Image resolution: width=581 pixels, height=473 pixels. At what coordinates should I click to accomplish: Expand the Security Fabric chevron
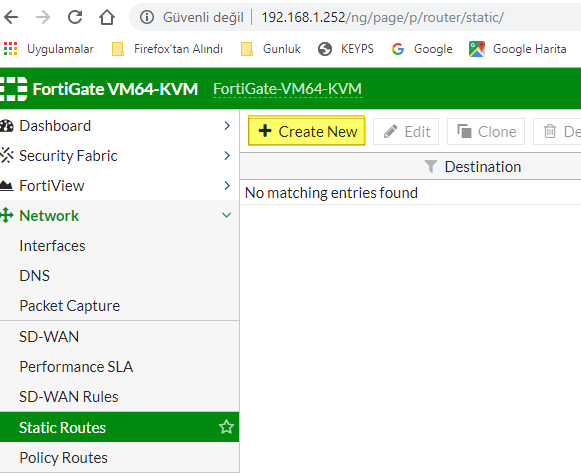point(227,156)
